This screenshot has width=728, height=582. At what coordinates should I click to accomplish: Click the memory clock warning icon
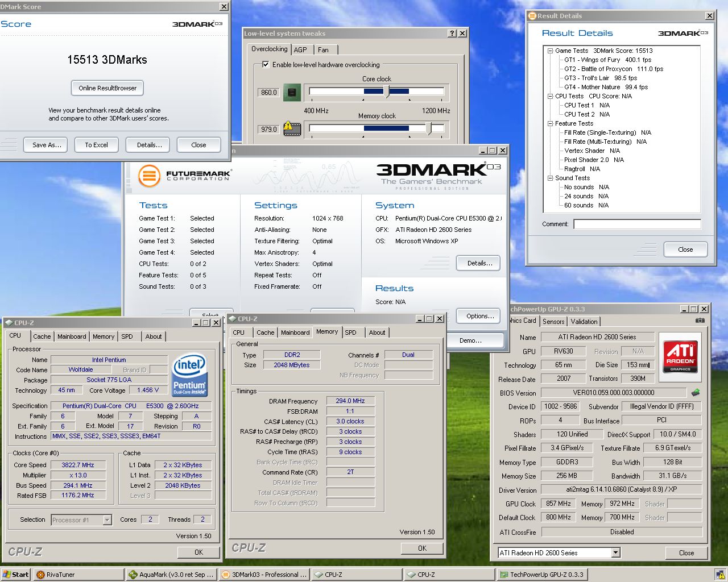point(292,128)
